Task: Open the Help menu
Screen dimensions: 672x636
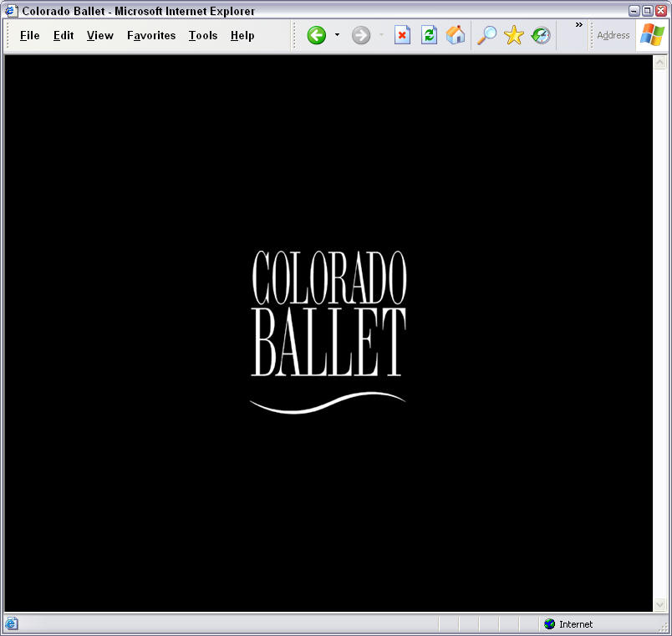Action: (242, 36)
